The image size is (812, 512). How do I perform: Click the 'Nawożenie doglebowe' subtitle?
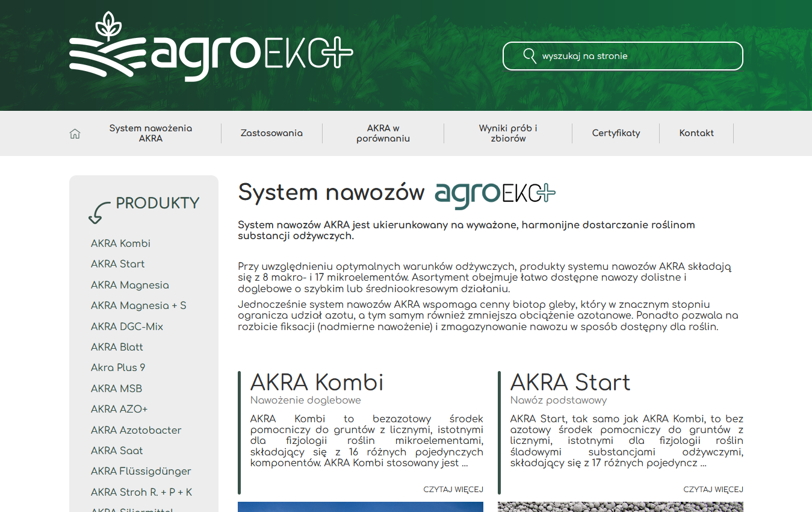point(305,400)
